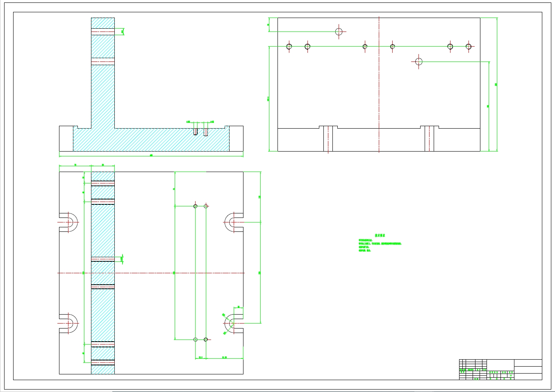The height and width of the screenshot is (392, 555).
Task: Click the hatched strip in the plan view
Action: [102, 273]
